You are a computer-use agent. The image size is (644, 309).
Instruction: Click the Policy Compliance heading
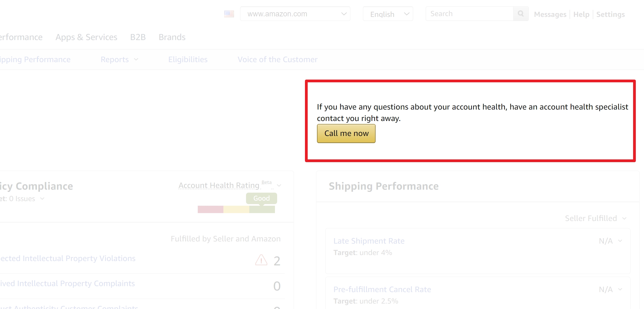36,186
